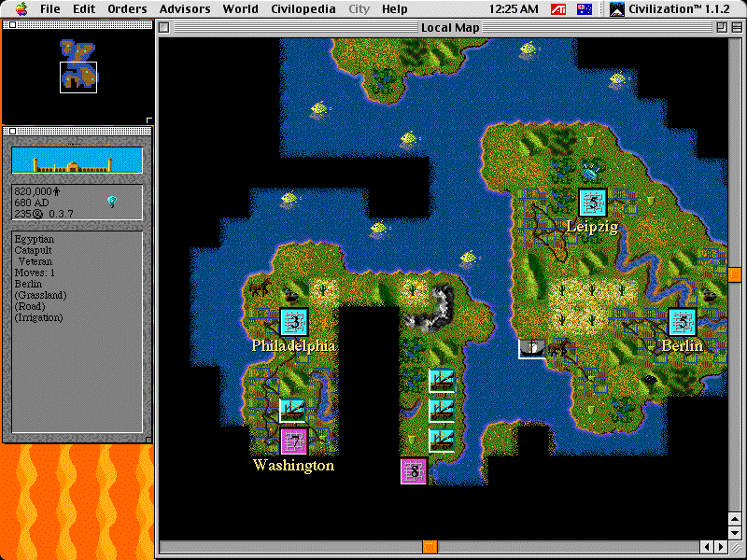Open the Apple menu

point(21,8)
